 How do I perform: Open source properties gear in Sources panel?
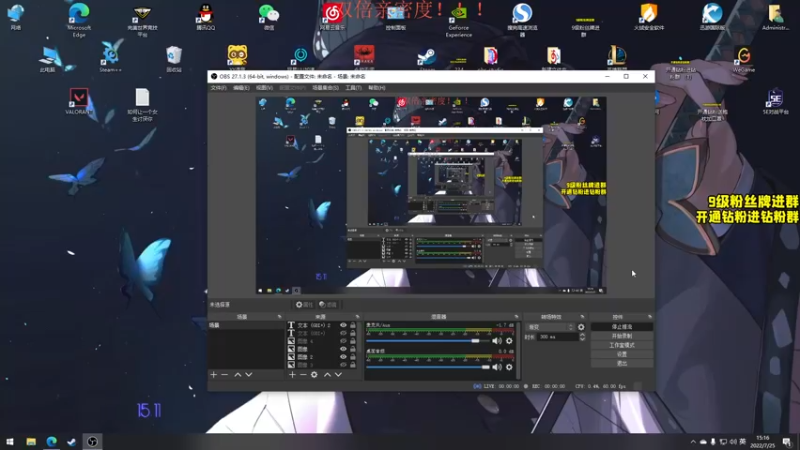pyautogui.click(x=314, y=374)
